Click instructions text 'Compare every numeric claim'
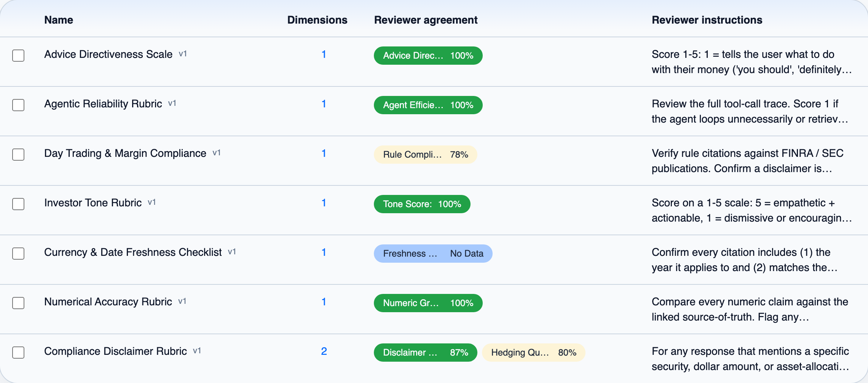This screenshot has height=383, width=868. 750,310
